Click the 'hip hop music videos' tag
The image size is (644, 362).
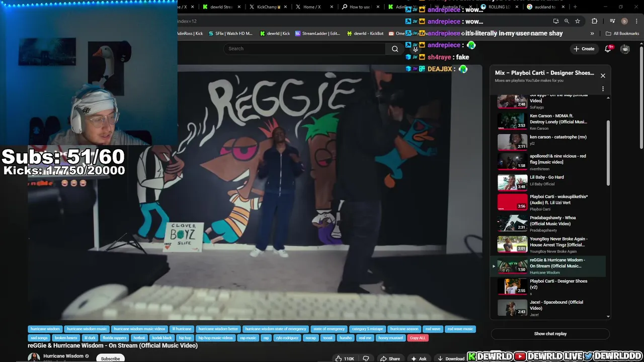click(215, 338)
